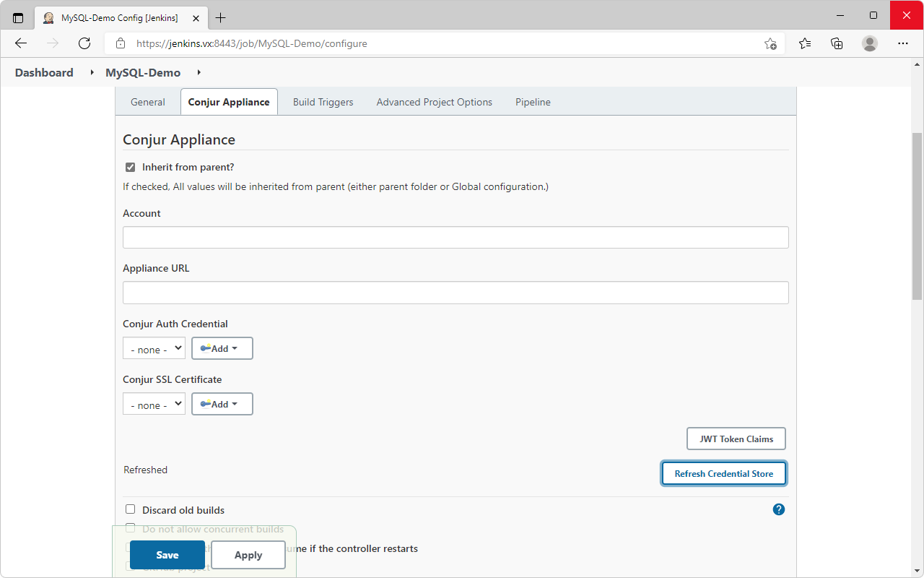Click the help icon beside Discard old builds
The width and height of the screenshot is (924, 578).
(x=779, y=509)
